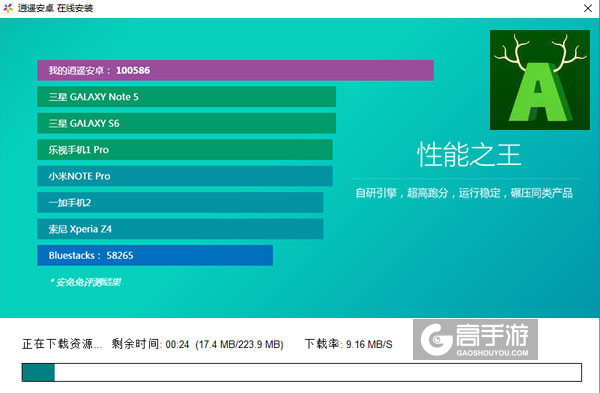This screenshot has height=393, width=600.
Task: Select the 索尼 Xperia Z4 bar
Action: point(180,229)
